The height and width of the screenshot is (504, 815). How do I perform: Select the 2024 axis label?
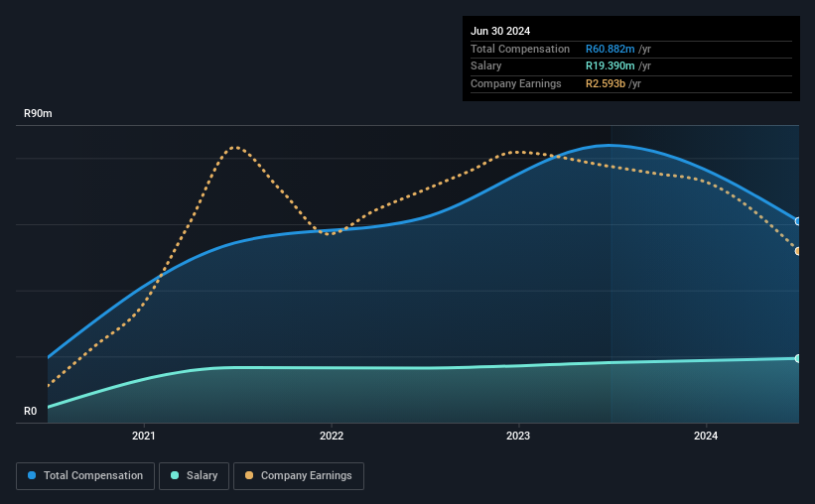(706, 436)
